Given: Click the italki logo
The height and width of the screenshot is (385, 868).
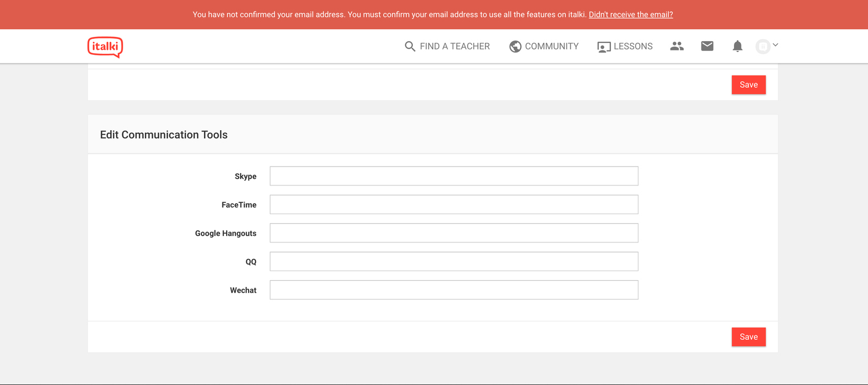Looking at the screenshot, I should (105, 47).
